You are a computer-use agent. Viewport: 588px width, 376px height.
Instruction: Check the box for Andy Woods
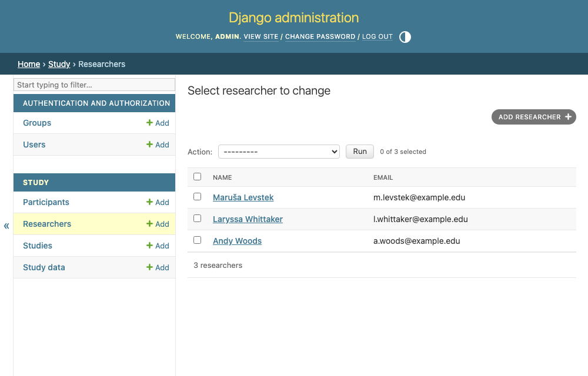197,240
